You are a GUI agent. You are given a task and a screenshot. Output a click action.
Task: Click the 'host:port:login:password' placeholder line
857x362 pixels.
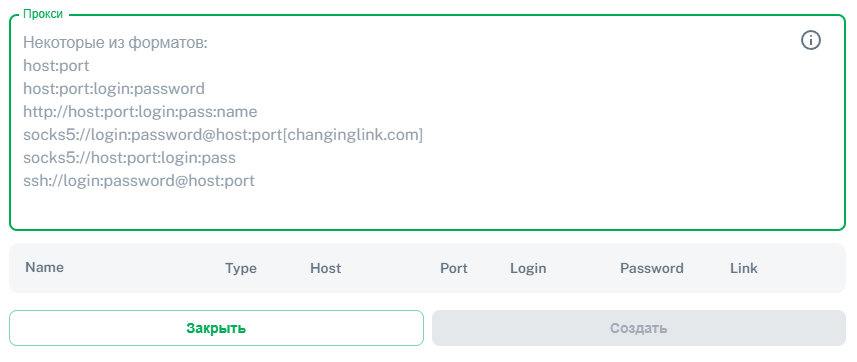tap(114, 89)
